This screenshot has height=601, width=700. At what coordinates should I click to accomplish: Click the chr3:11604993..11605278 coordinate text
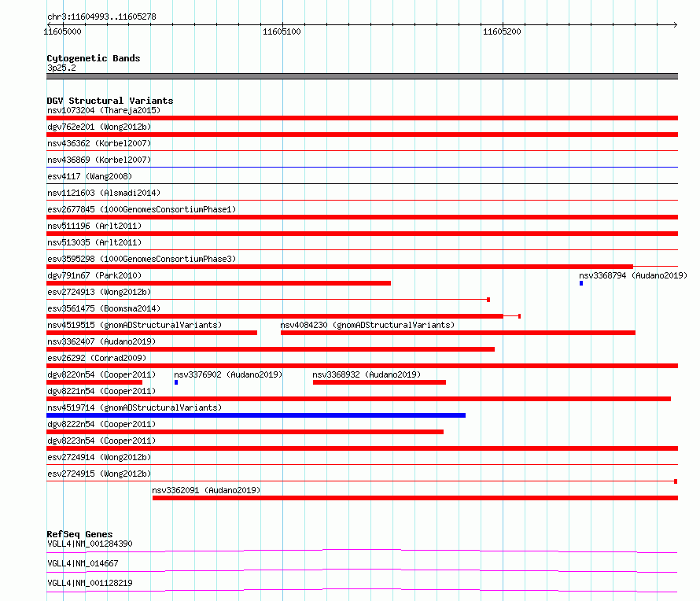(x=101, y=17)
